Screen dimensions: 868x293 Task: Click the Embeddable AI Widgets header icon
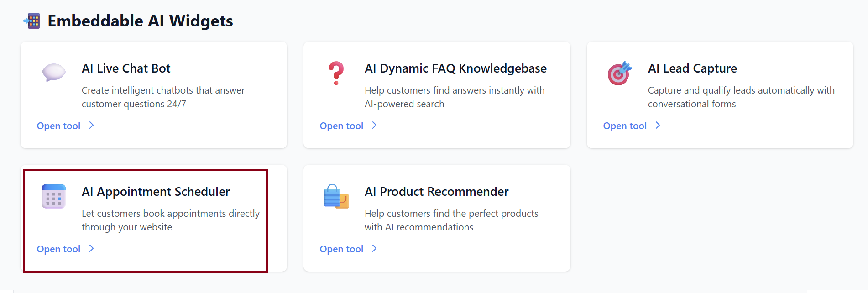32,21
